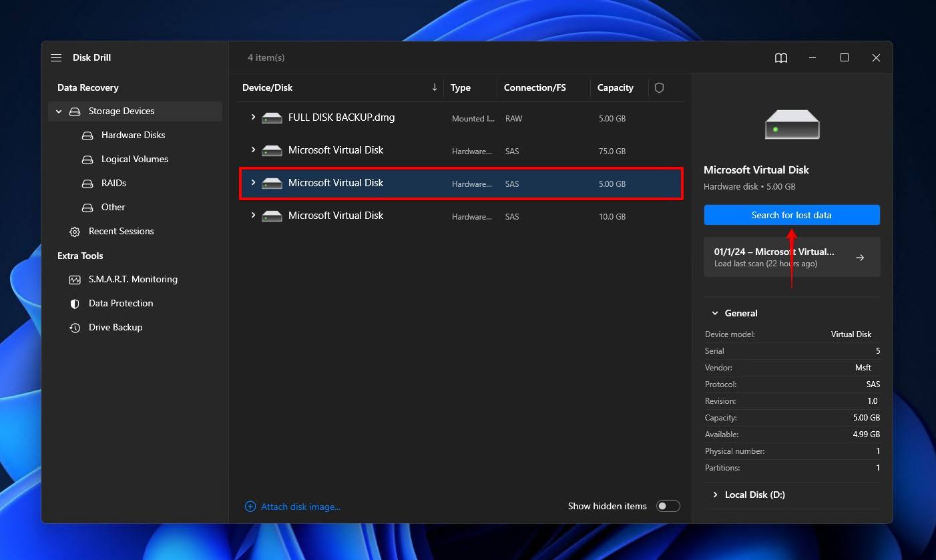
Task: Expand the 10.0 GB Microsoft Virtual Disk
Action: 253,216
